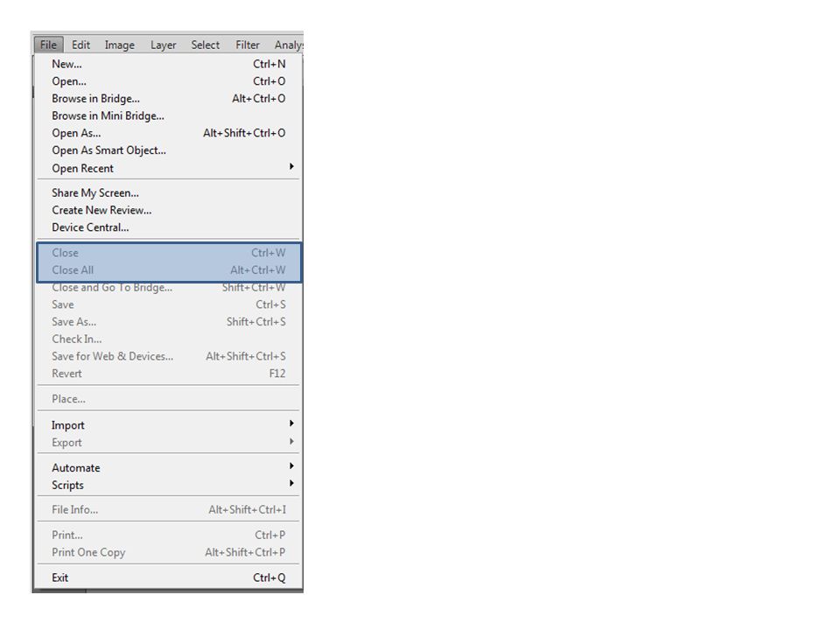Select Browse in Bridge...
840x630 pixels.
(x=169, y=99)
